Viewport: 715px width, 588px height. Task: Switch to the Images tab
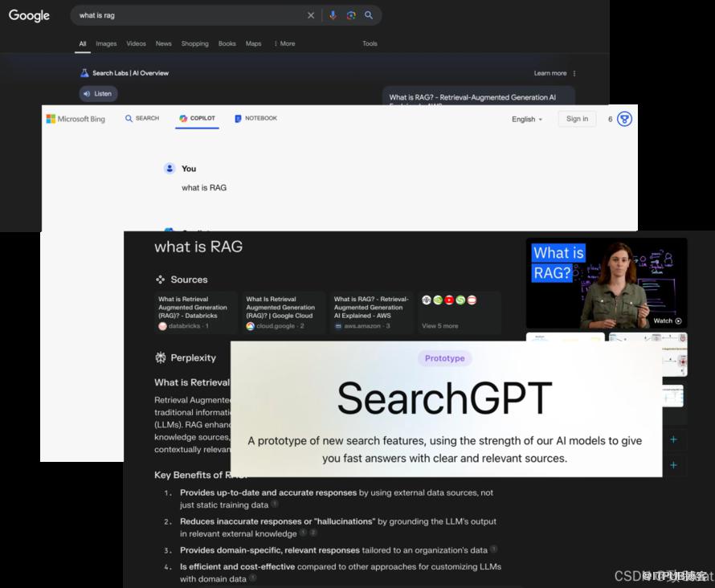tap(106, 43)
